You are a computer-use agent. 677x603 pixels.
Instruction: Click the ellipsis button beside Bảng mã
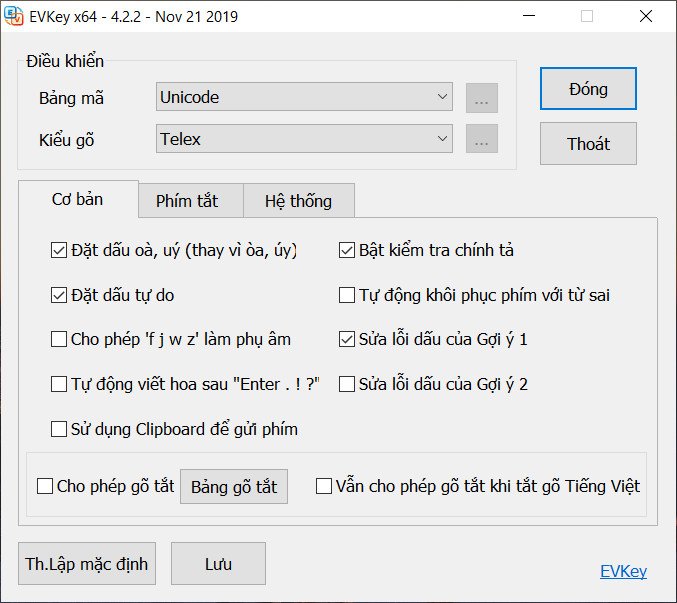click(x=481, y=98)
